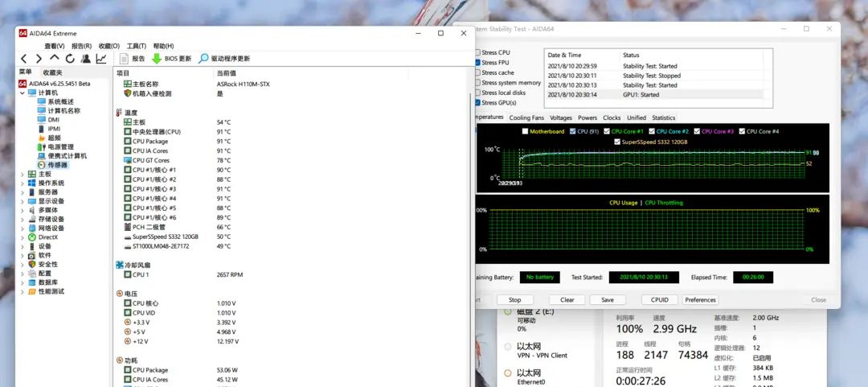Image resolution: width=868 pixels, height=387 pixels.
Task: Click the user silhouette toolbar icon
Action: [x=86, y=59]
